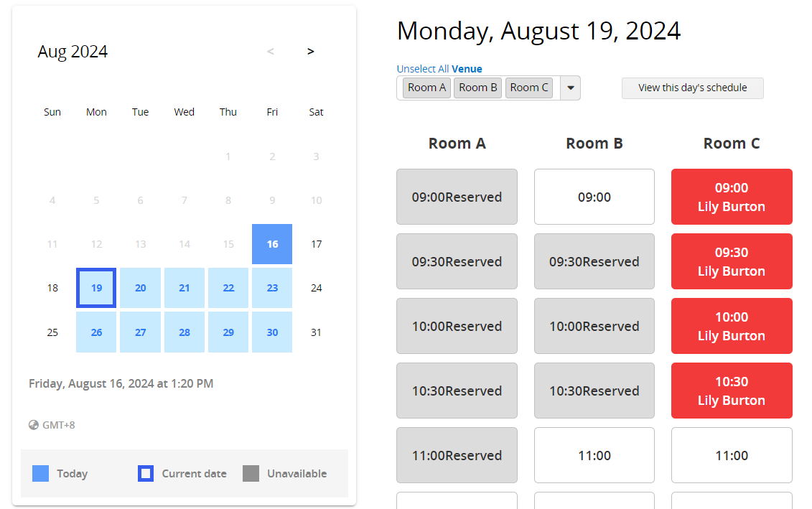Image resolution: width=812 pixels, height=509 pixels.
Task: Click Unselect All link
Action: 423,69
